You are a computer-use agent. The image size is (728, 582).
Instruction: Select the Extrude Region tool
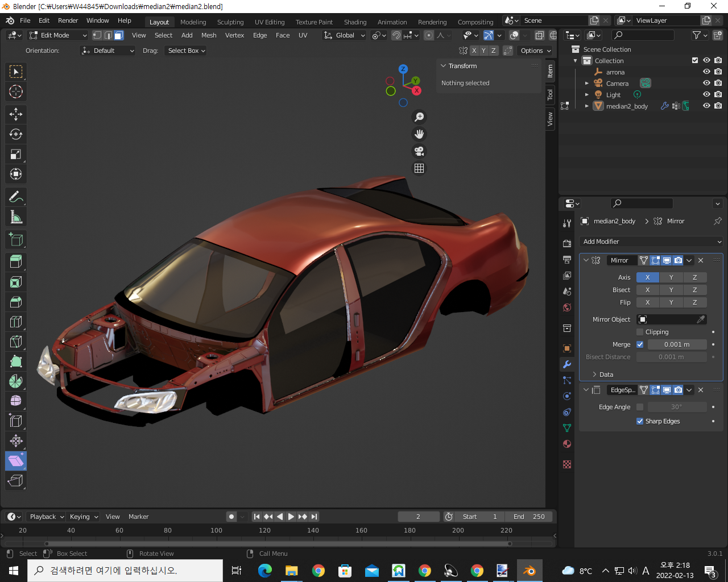pos(16,261)
